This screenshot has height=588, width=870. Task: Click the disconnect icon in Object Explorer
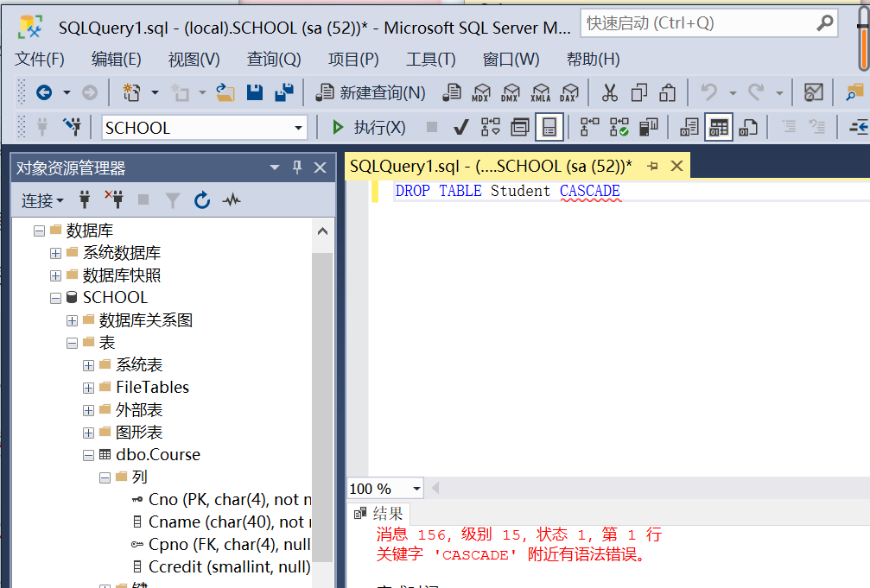click(114, 199)
